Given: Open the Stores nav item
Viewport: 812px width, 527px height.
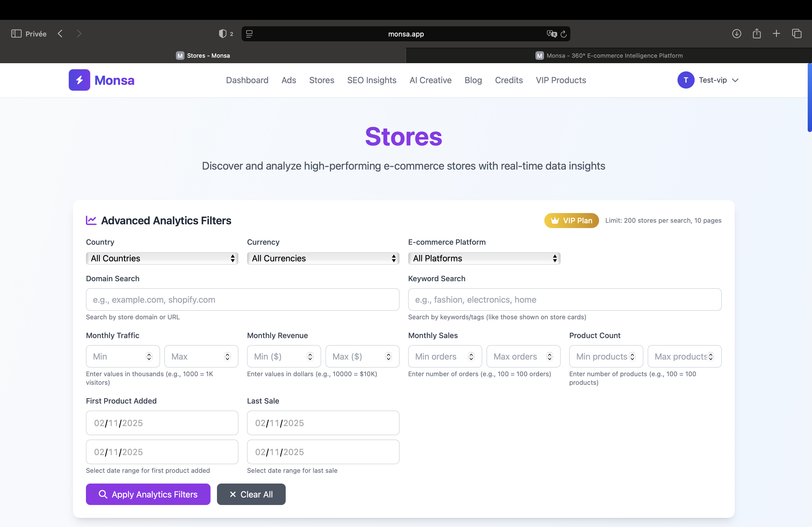Looking at the screenshot, I should pos(322,80).
